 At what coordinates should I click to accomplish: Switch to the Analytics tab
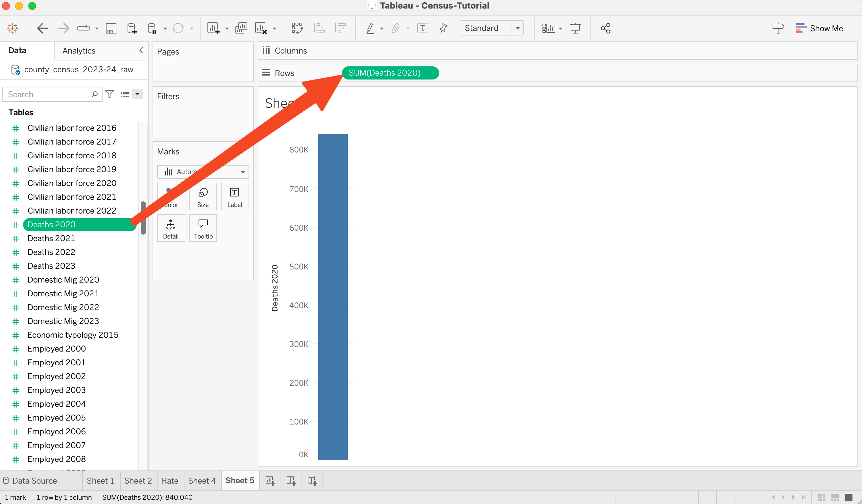79,51
